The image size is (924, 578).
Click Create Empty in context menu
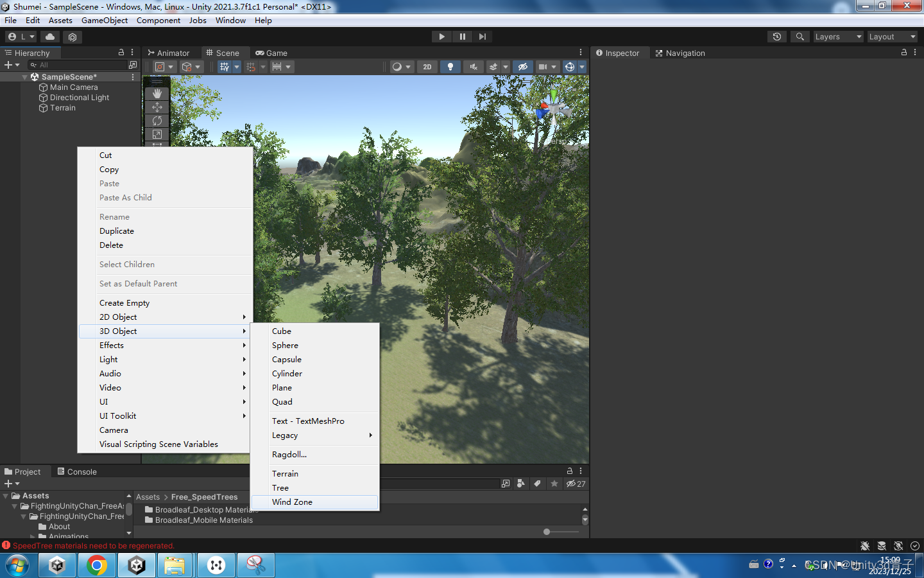pyautogui.click(x=164, y=303)
